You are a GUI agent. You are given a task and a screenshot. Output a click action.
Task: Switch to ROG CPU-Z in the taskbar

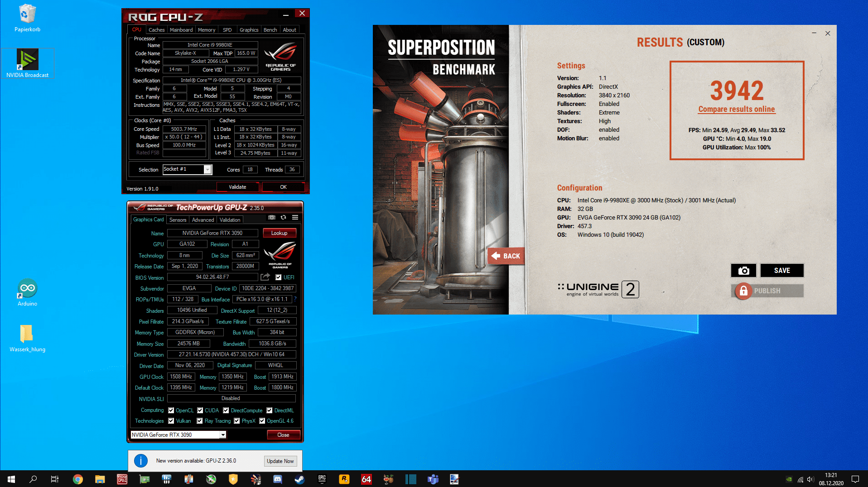point(122,479)
